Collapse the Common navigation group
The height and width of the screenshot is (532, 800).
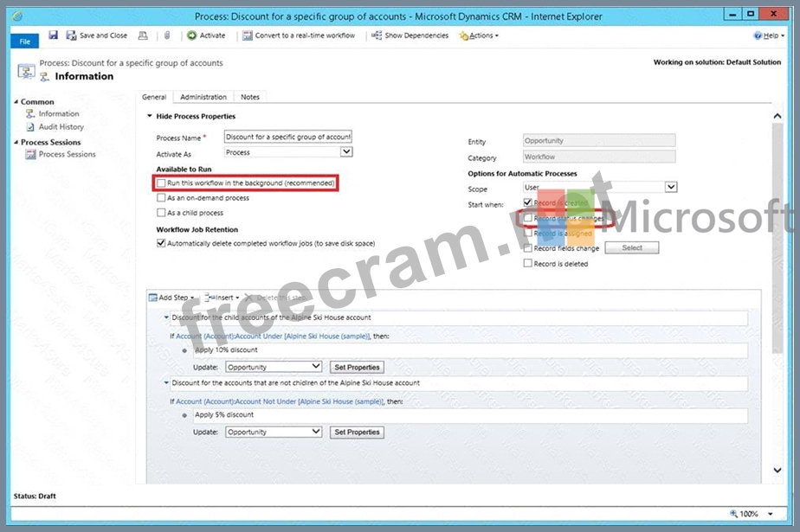pos(16,102)
